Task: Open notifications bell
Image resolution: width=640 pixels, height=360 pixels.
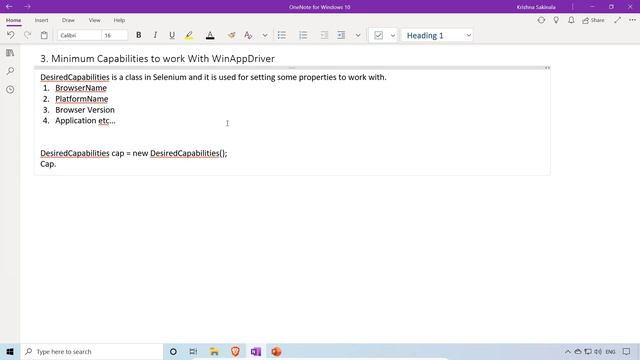Action: 571,20
